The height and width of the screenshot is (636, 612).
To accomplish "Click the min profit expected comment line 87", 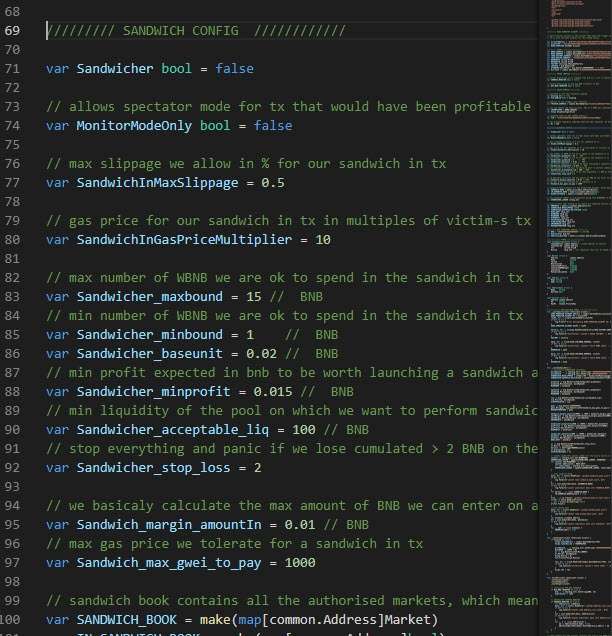I will coord(292,373).
